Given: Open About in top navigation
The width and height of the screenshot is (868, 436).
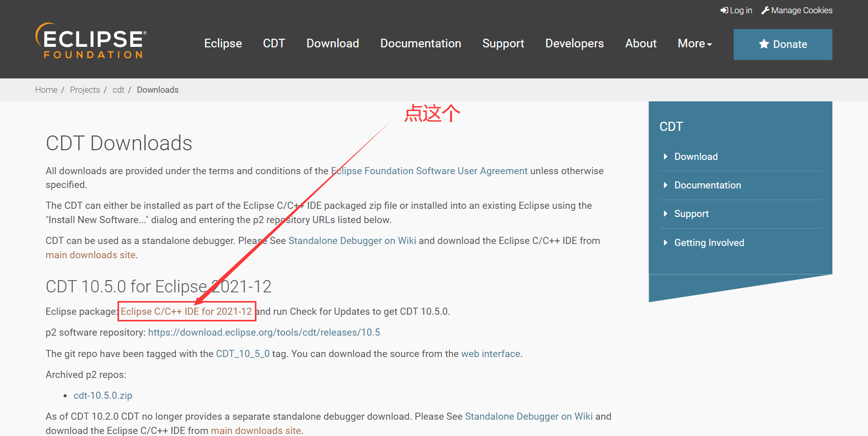Looking at the screenshot, I should pos(641,44).
